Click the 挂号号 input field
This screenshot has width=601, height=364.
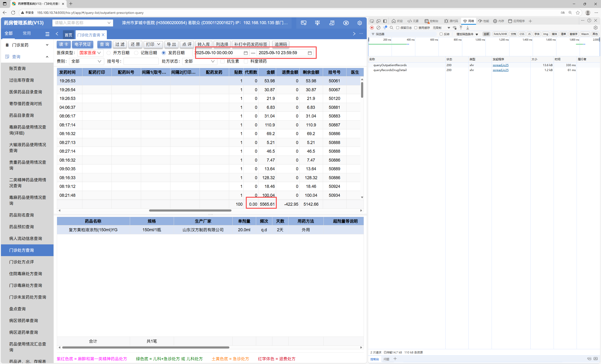141,61
